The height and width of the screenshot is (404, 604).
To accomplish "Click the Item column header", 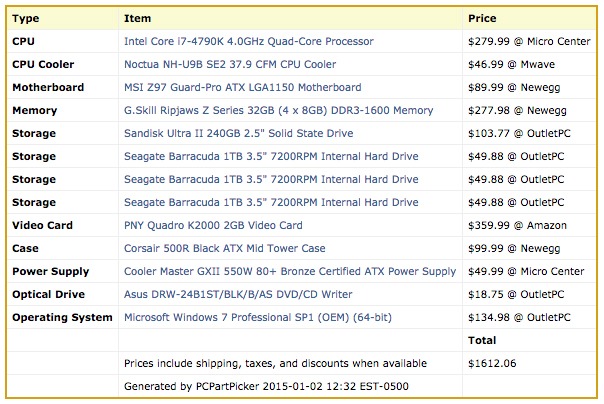I will pos(136,18).
